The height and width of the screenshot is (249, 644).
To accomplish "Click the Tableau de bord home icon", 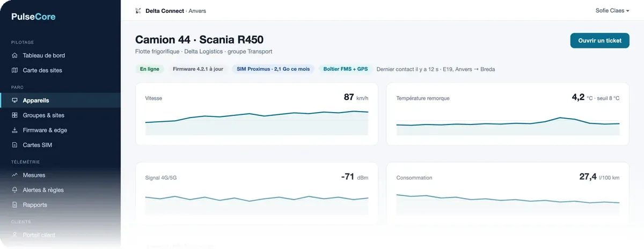I will tap(14, 55).
